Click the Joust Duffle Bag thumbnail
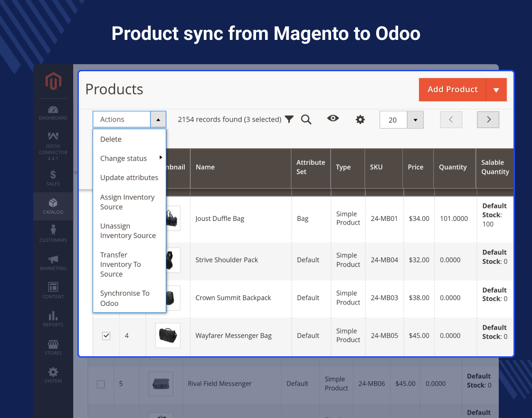The height and width of the screenshot is (418, 532). pyautogui.click(x=173, y=218)
